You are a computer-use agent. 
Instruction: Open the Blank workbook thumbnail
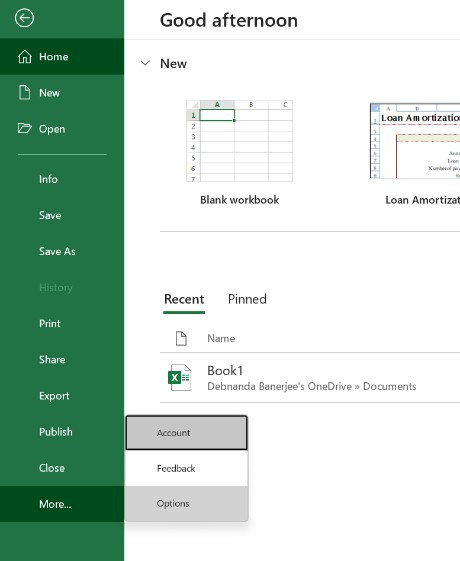tap(239, 141)
